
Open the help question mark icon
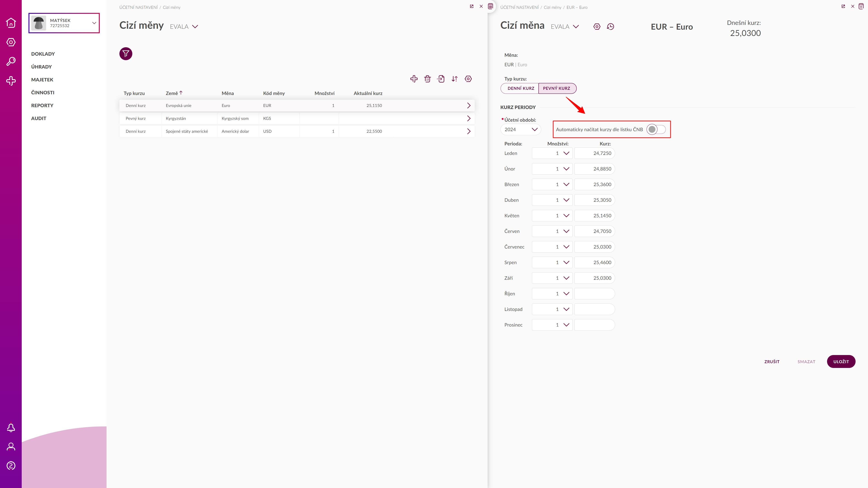pos(11,466)
